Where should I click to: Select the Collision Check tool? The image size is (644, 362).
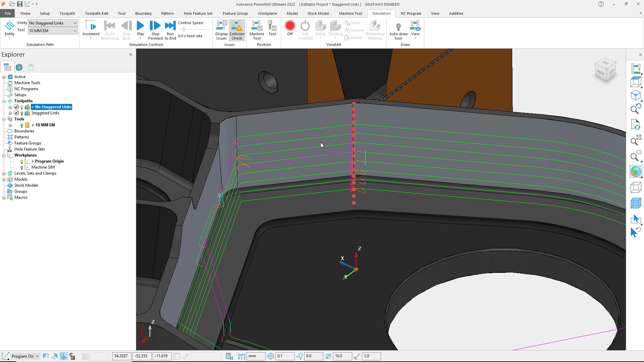point(237,30)
